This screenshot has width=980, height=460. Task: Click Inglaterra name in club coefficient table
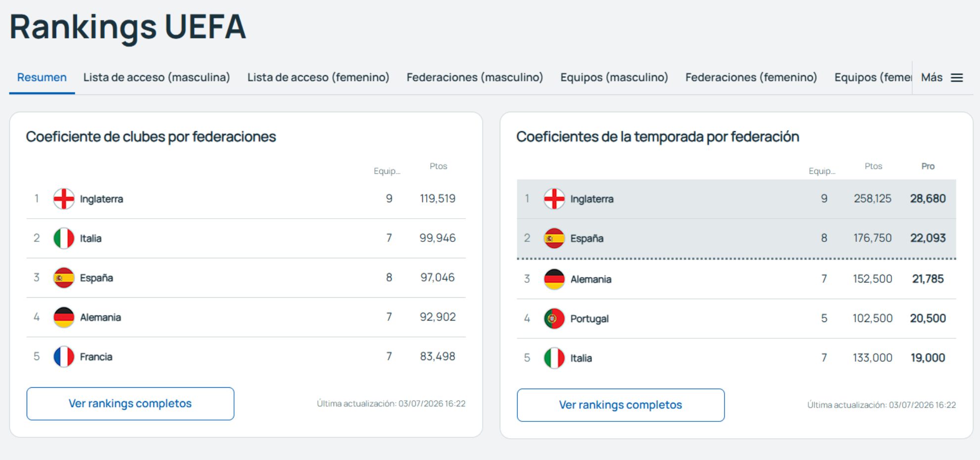[x=101, y=199]
